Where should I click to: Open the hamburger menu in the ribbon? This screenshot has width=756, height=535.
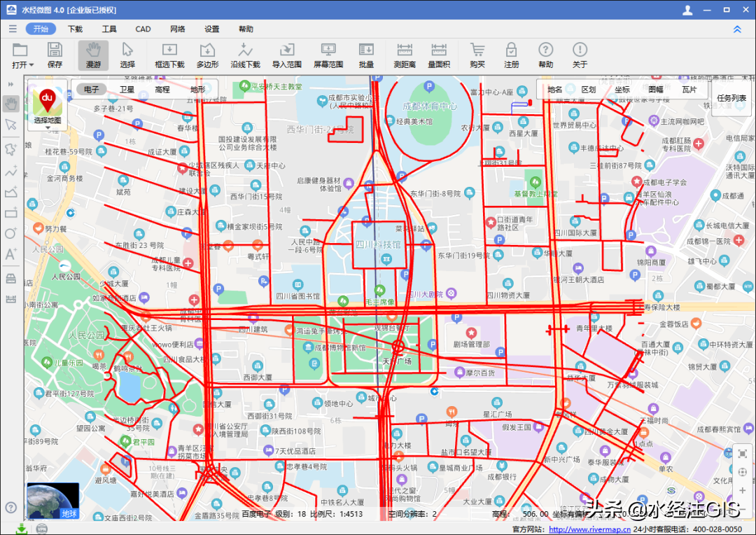(x=13, y=29)
